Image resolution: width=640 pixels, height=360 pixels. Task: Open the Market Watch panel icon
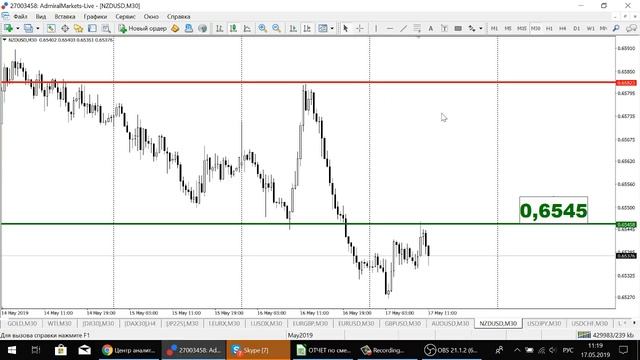pos(51,28)
